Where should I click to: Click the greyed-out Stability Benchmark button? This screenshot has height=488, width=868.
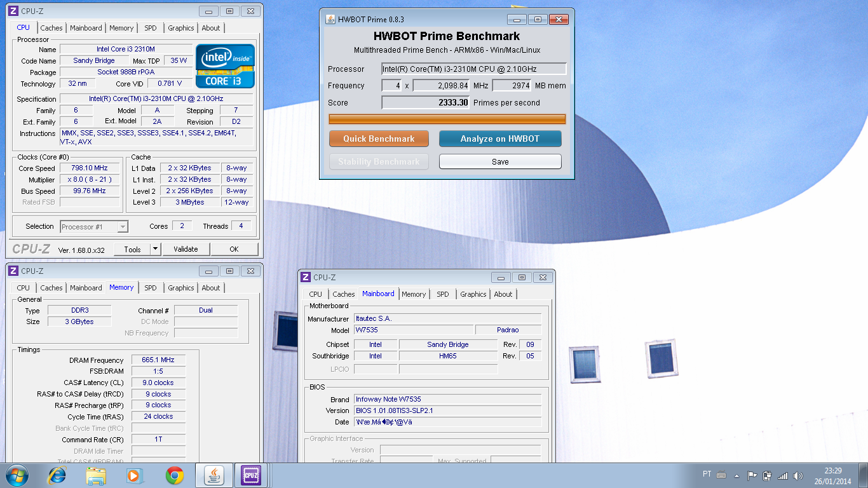pos(379,161)
